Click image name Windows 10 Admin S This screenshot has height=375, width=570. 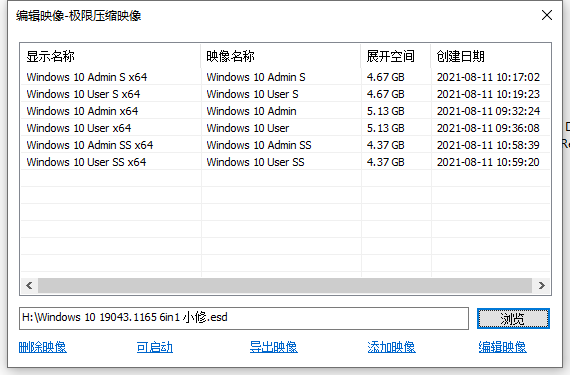256,77
